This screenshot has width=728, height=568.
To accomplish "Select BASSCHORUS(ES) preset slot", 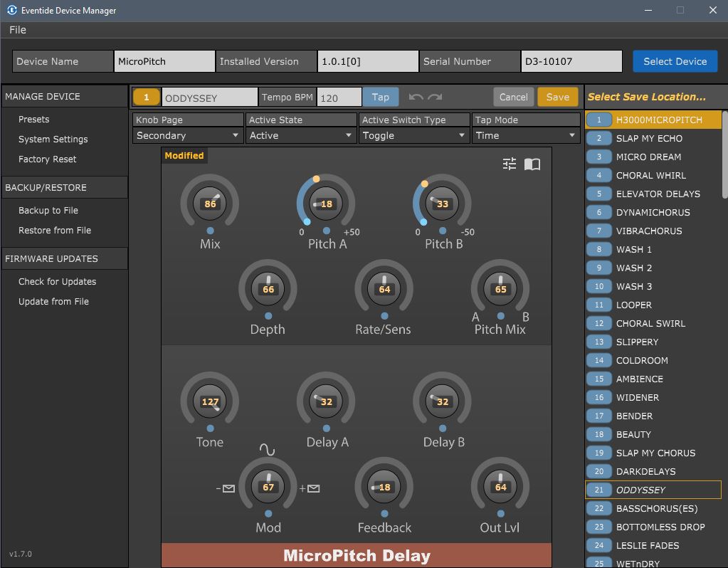I will [x=654, y=508].
